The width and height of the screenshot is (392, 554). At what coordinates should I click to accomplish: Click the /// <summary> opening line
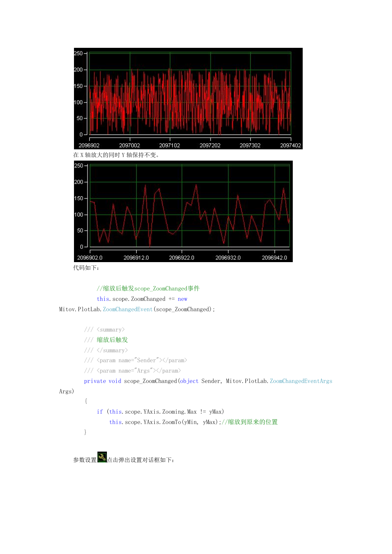coord(104,330)
